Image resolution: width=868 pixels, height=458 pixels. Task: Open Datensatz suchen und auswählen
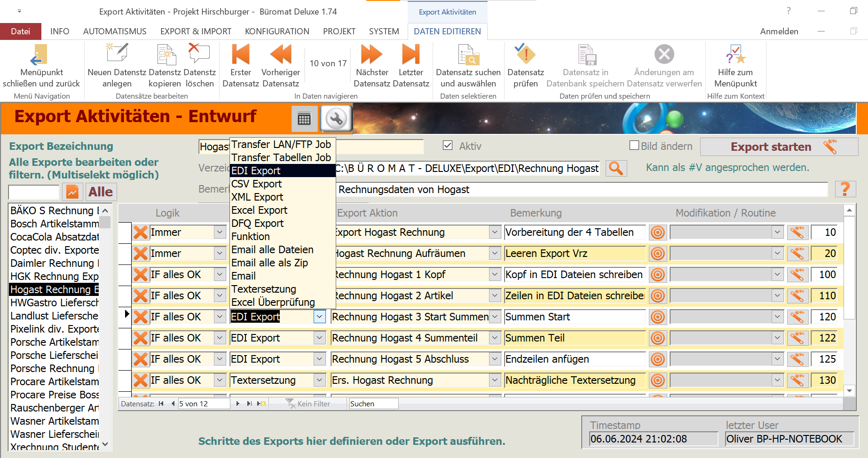click(x=468, y=55)
